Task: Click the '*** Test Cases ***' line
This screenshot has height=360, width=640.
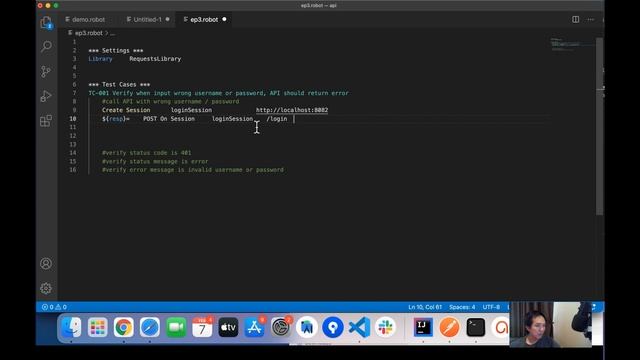Action: pos(119,84)
